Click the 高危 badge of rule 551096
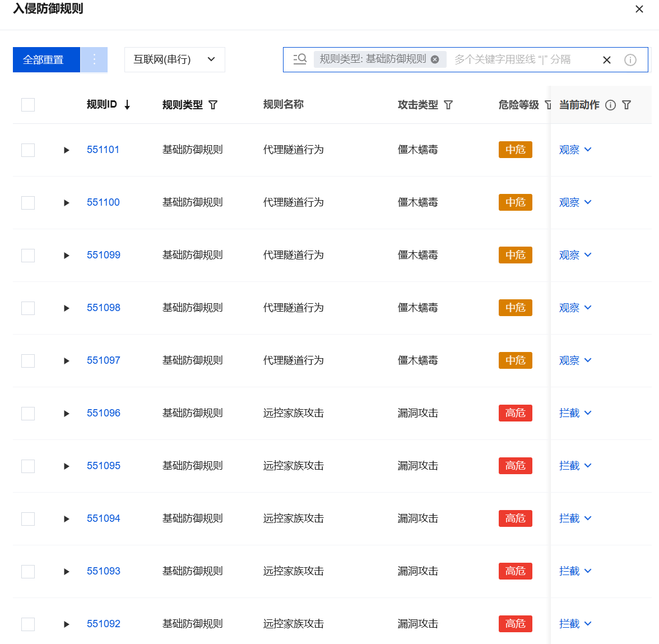Image resolution: width=659 pixels, height=644 pixels. 516,413
